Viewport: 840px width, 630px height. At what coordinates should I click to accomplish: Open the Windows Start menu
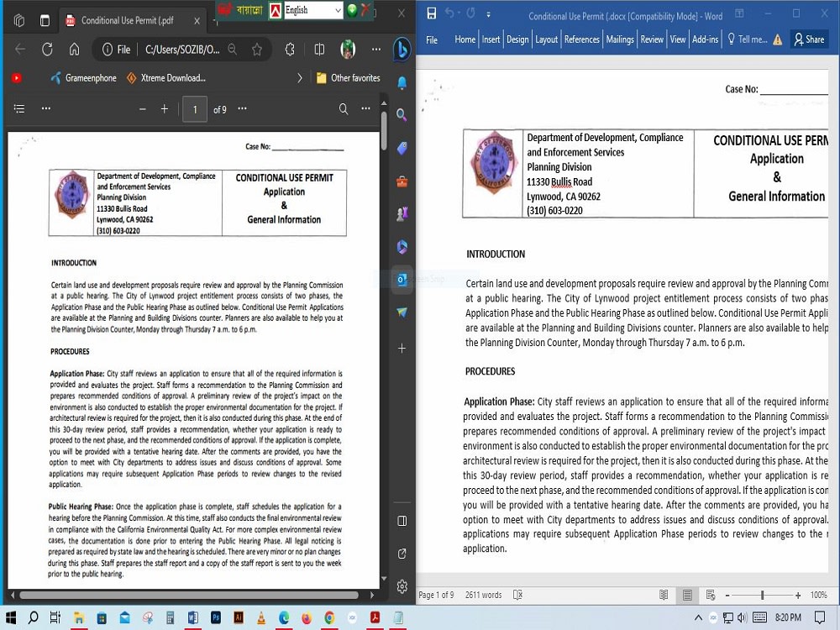point(10,617)
